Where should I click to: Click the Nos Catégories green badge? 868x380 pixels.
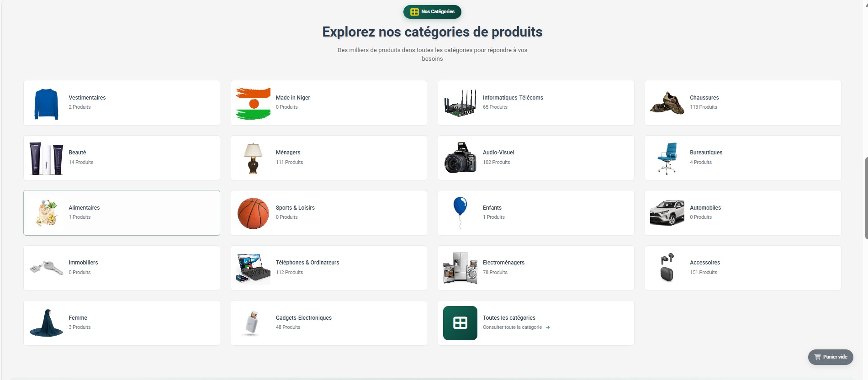(432, 12)
